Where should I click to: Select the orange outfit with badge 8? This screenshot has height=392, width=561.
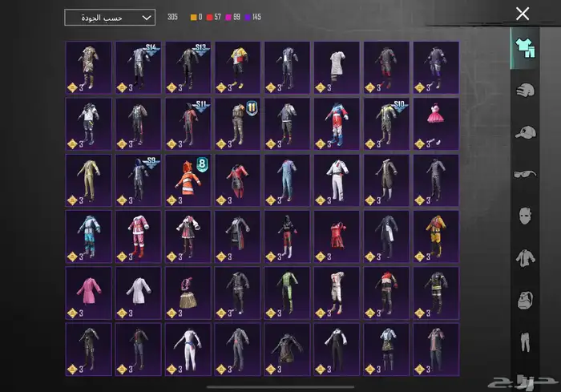pyautogui.click(x=188, y=180)
